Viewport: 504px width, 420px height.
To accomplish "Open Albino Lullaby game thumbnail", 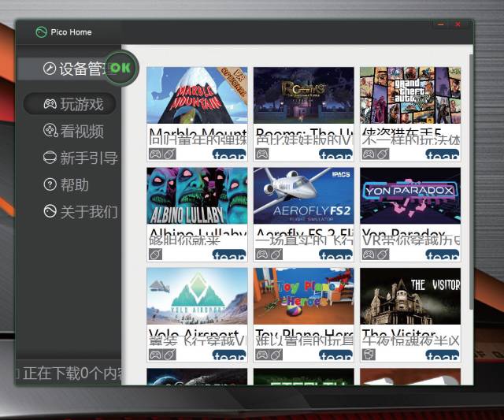I will point(197,195).
